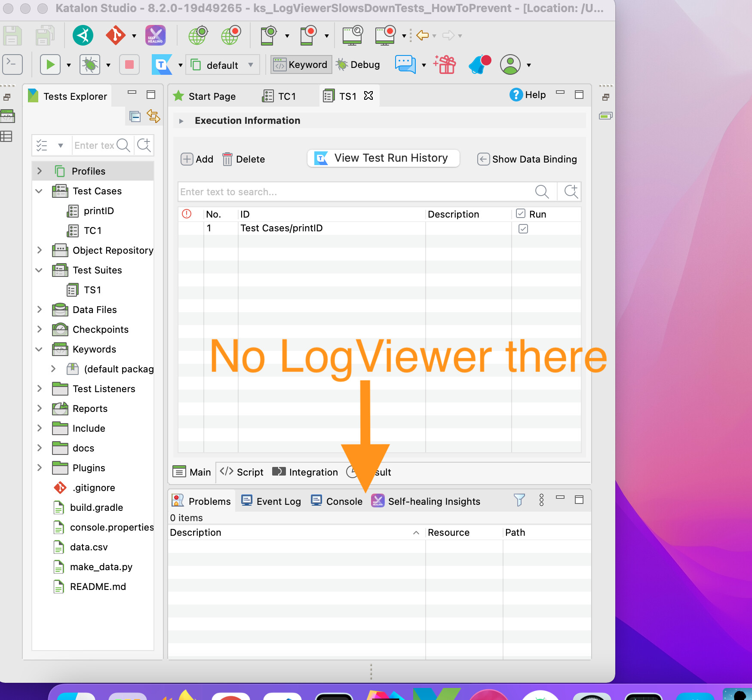Open the notifications megaphone icon
The width and height of the screenshot is (752, 700).
(x=479, y=64)
